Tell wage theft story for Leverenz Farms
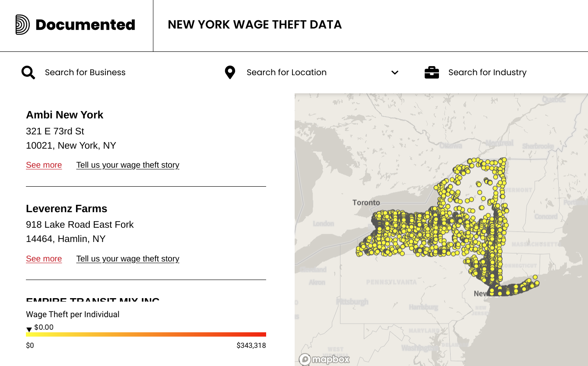This screenshot has width=588, height=366. pos(127,259)
